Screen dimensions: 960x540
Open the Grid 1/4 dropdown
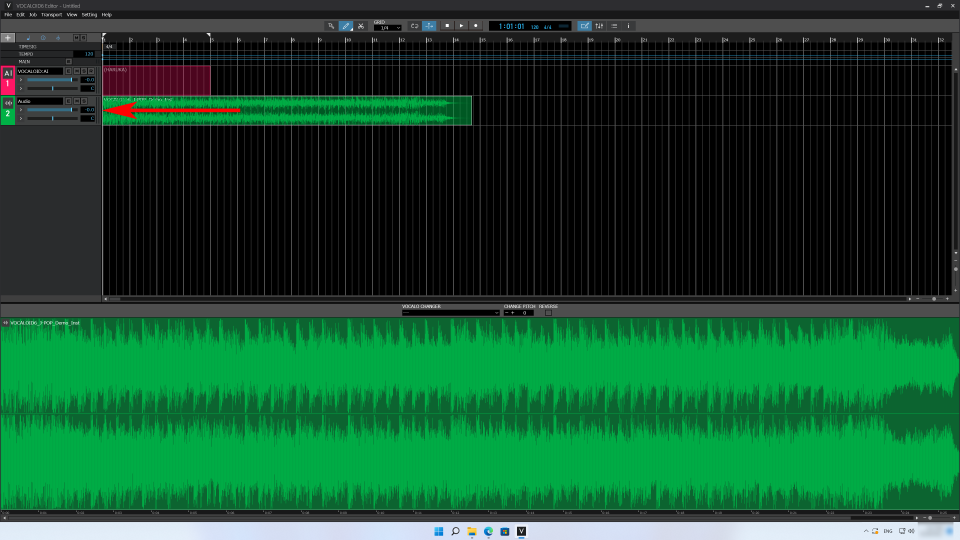[387, 28]
